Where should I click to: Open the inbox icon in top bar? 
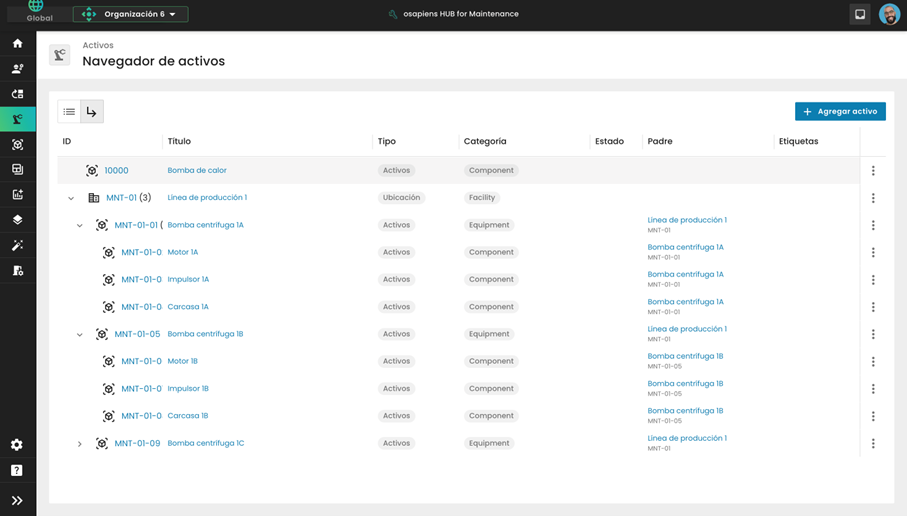point(860,14)
